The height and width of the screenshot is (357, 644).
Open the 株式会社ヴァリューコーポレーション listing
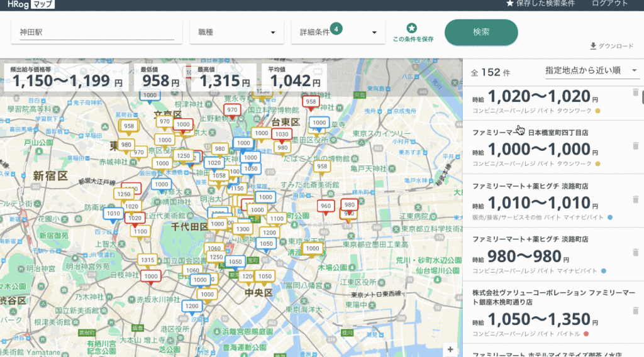click(x=553, y=312)
